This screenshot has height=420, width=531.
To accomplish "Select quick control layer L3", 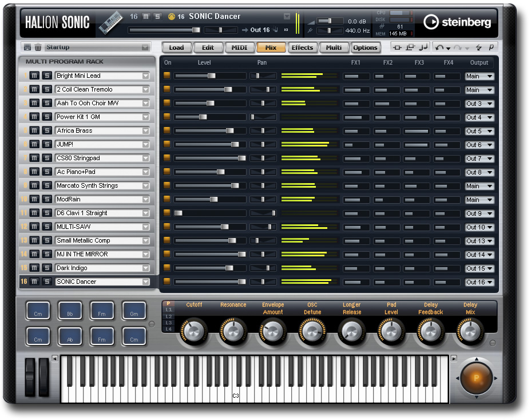I will pos(169,323).
